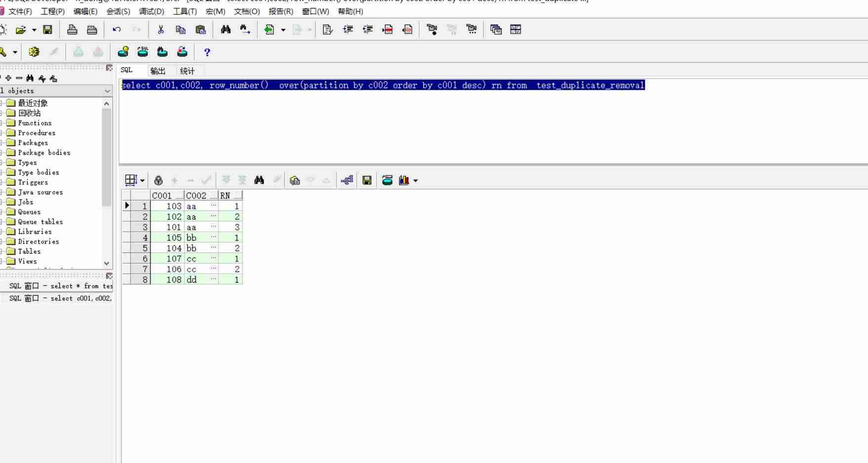Find in result grid with binoculars
This screenshot has width=868, height=463.
[x=259, y=180]
